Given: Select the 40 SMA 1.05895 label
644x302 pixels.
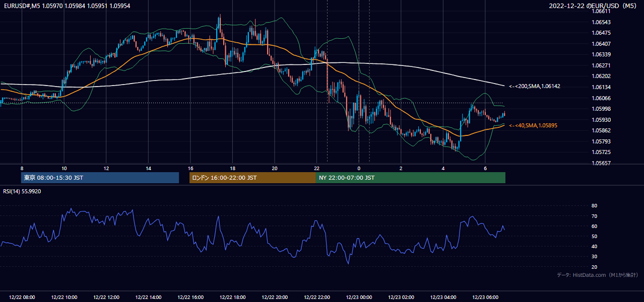Looking at the screenshot, I should [533, 125].
